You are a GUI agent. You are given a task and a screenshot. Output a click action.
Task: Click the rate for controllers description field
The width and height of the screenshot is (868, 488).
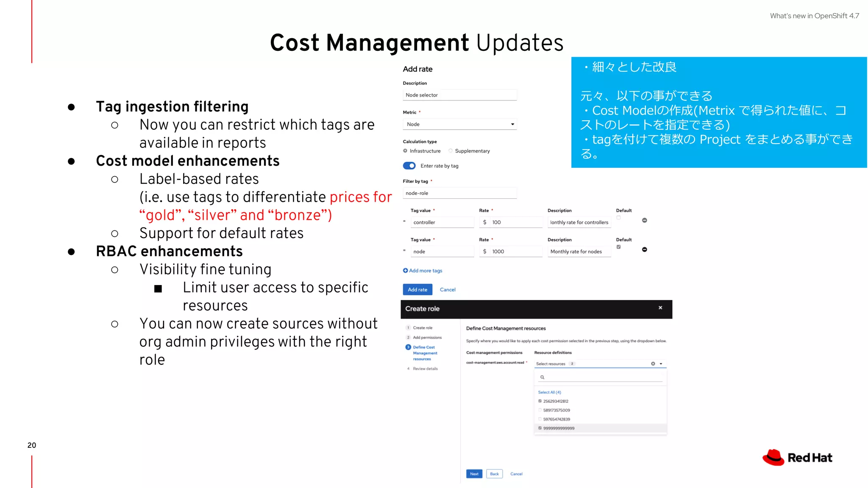[x=579, y=222]
